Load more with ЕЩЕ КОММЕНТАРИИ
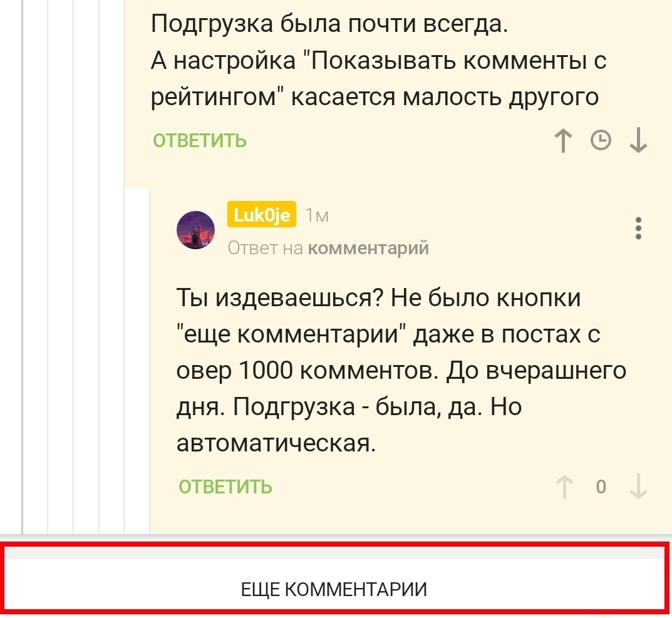The width and height of the screenshot is (672, 618). 334,589
